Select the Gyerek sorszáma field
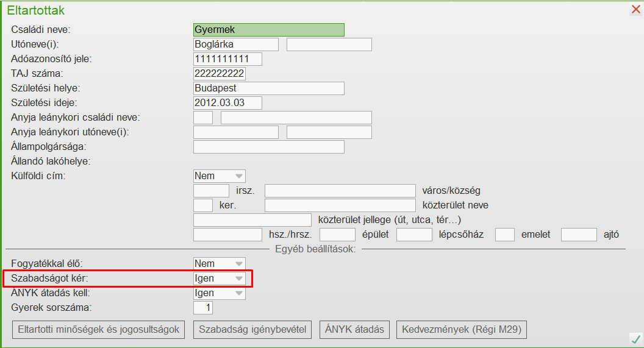 tap(203, 308)
